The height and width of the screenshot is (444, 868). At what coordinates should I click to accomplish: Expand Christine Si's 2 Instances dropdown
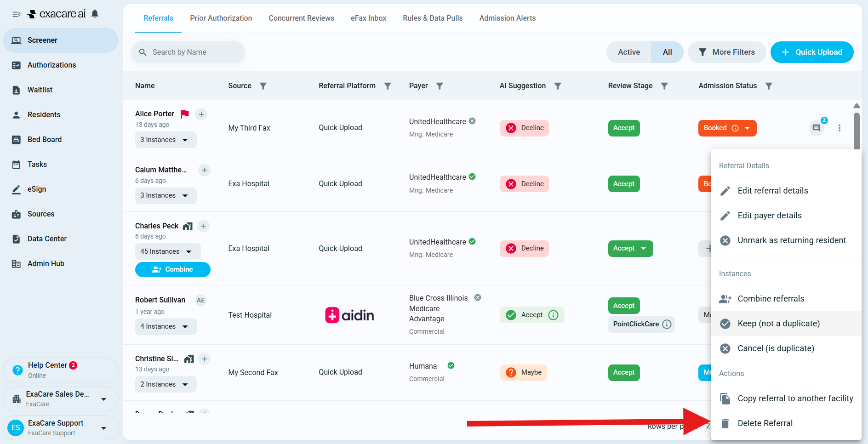pos(166,384)
